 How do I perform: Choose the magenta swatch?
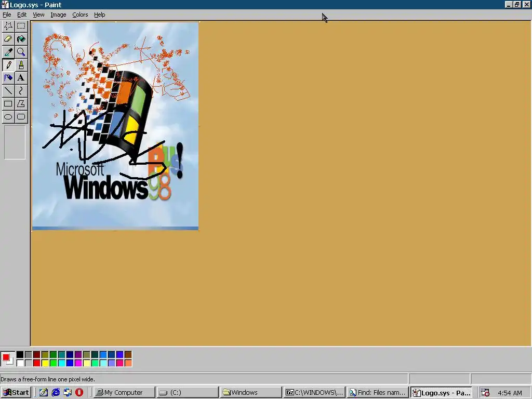coord(78,363)
